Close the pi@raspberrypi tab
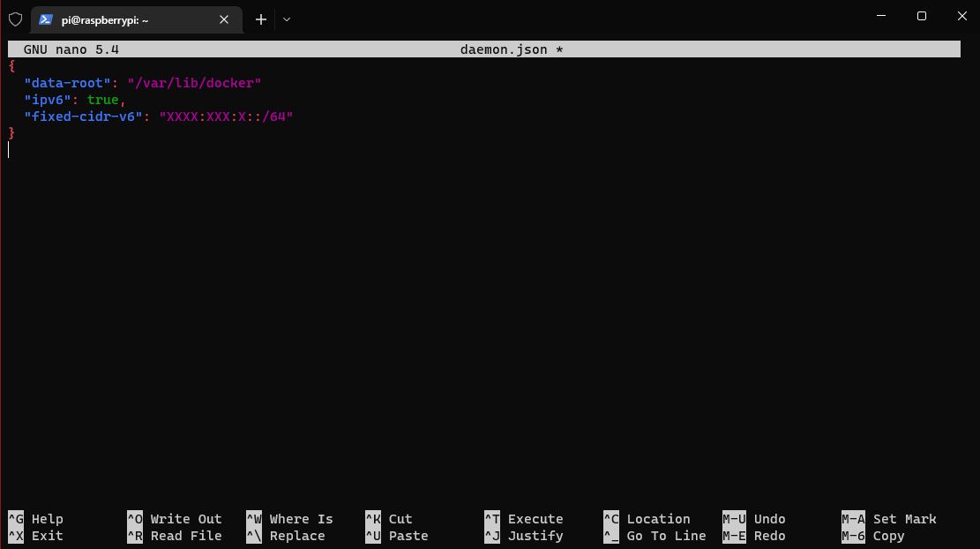Viewport: 980px width, 549px height. point(224,20)
